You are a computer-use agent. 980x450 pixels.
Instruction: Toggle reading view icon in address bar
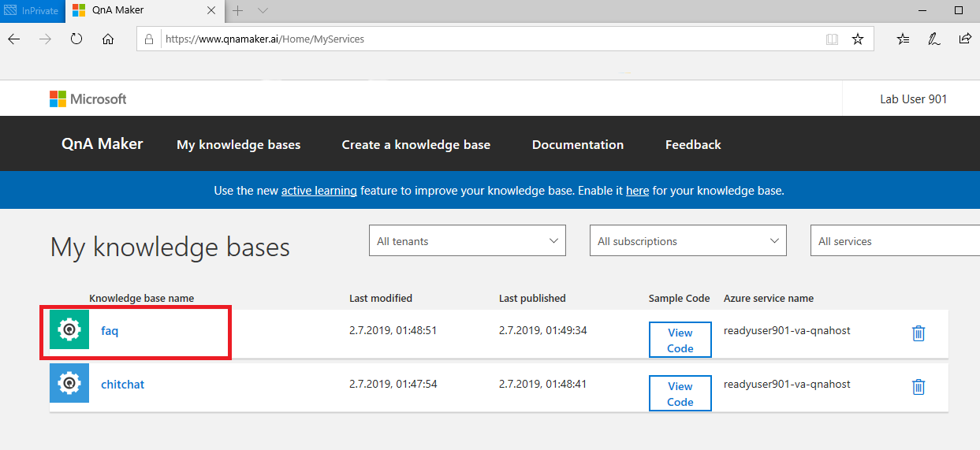[832, 39]
